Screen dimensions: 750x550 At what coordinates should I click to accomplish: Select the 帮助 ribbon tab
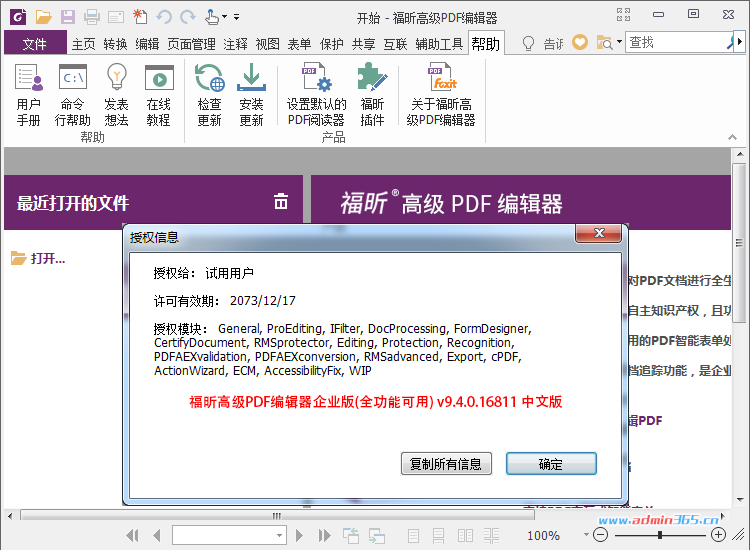coord(485,44)
